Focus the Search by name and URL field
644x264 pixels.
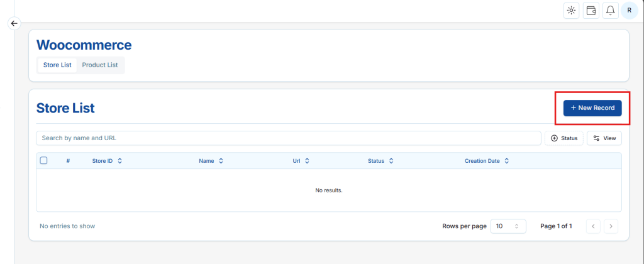tap(288, 138)
